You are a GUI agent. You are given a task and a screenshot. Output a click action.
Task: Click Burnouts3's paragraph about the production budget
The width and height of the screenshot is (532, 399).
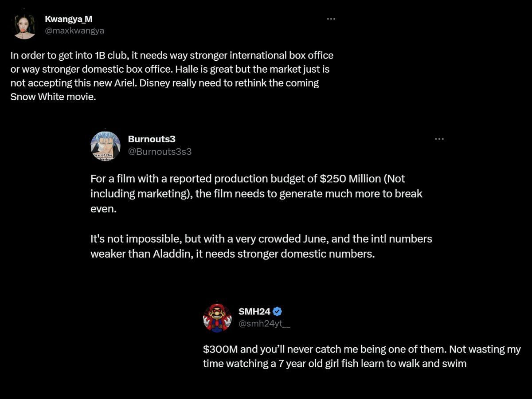256,193
